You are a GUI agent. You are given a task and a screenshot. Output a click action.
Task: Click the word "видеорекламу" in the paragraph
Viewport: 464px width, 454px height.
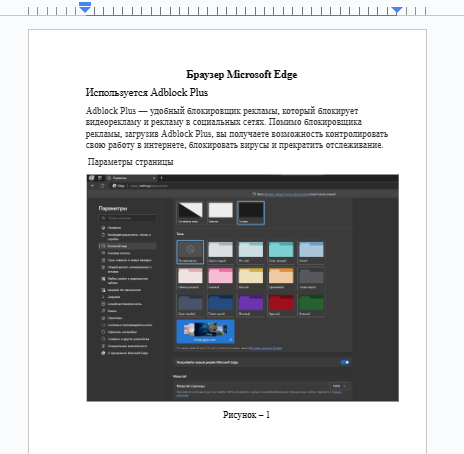coord(113,122)
